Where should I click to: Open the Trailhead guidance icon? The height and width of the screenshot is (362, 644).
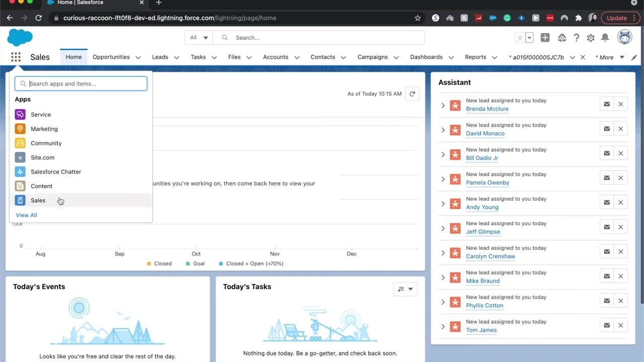[562, 38]
